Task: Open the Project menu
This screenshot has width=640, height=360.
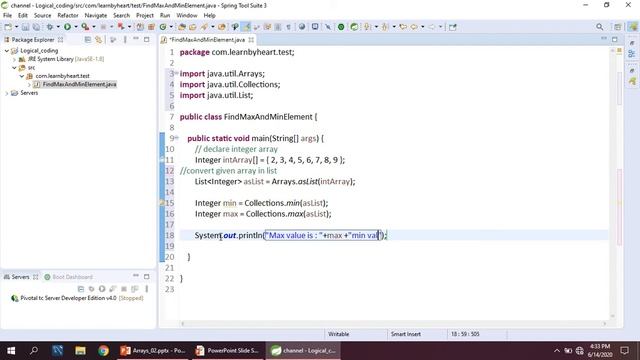Action: click(x=145, y=16)
